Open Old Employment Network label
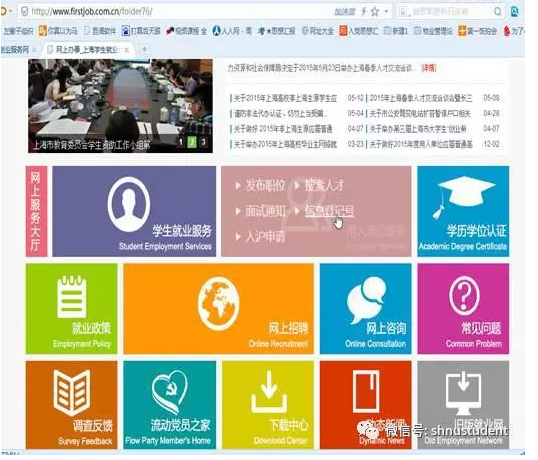 (463, 440)
